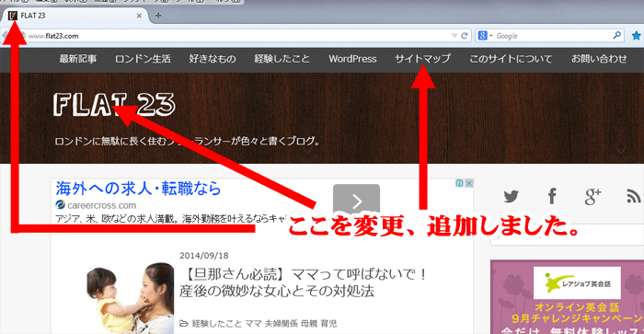Open the Facebook icon link
Viewport: 644px width, 334px height.
point(552,196)
